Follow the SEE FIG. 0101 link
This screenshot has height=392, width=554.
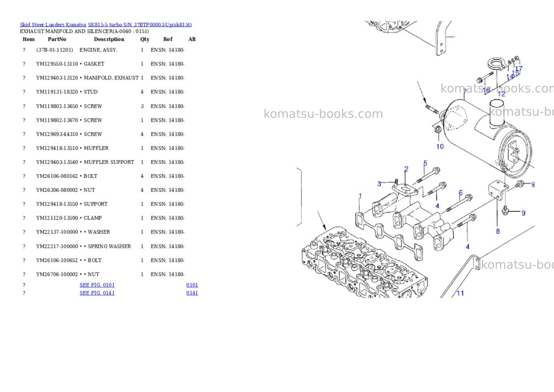coord(97,285)
